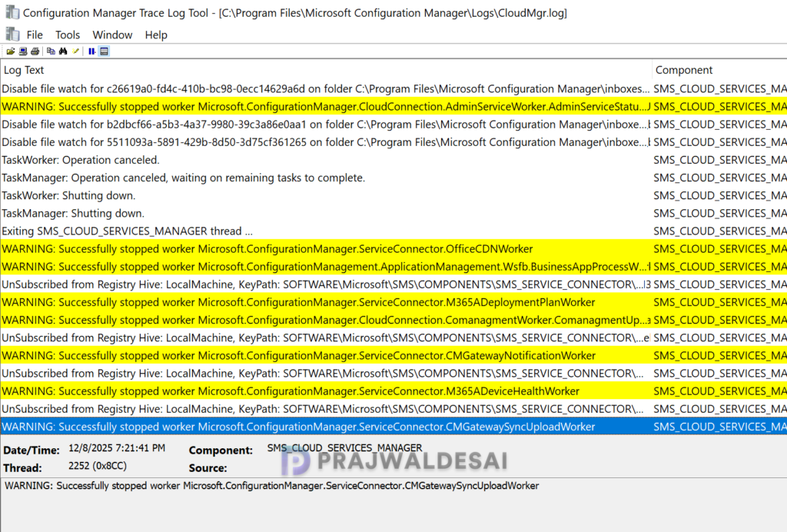The width and height of the screenshot is (787, 532).
Task: Select the OfficeCDNWorker warning row
Action: click(393, 249)
